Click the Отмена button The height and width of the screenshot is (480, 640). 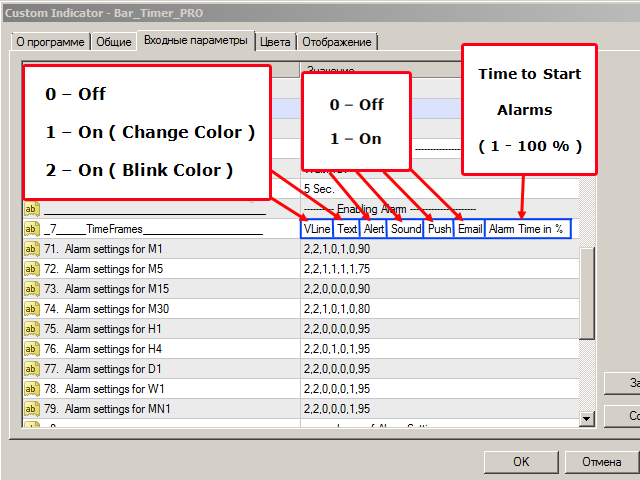[x=601, y=462]
